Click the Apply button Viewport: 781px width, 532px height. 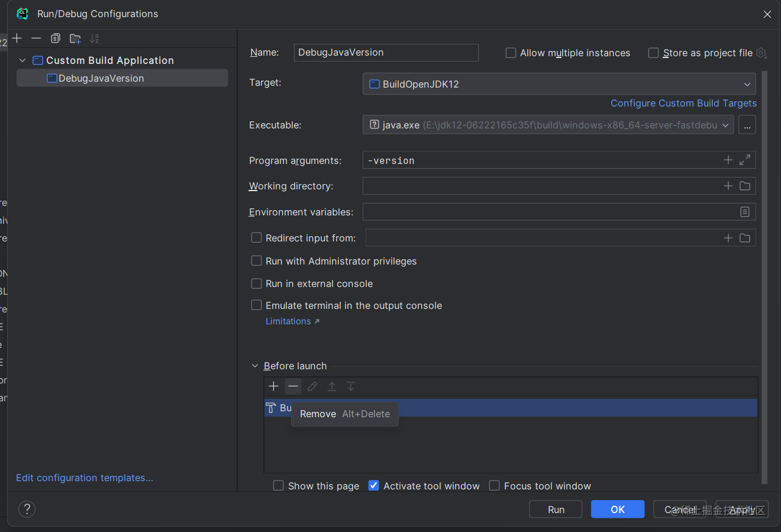(x=742, y=509)
